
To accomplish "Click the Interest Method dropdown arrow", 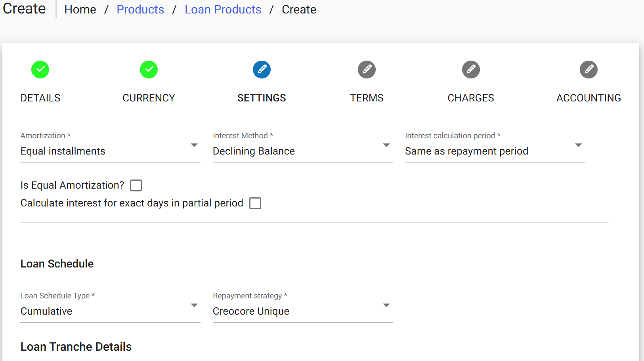I will 386,145.
